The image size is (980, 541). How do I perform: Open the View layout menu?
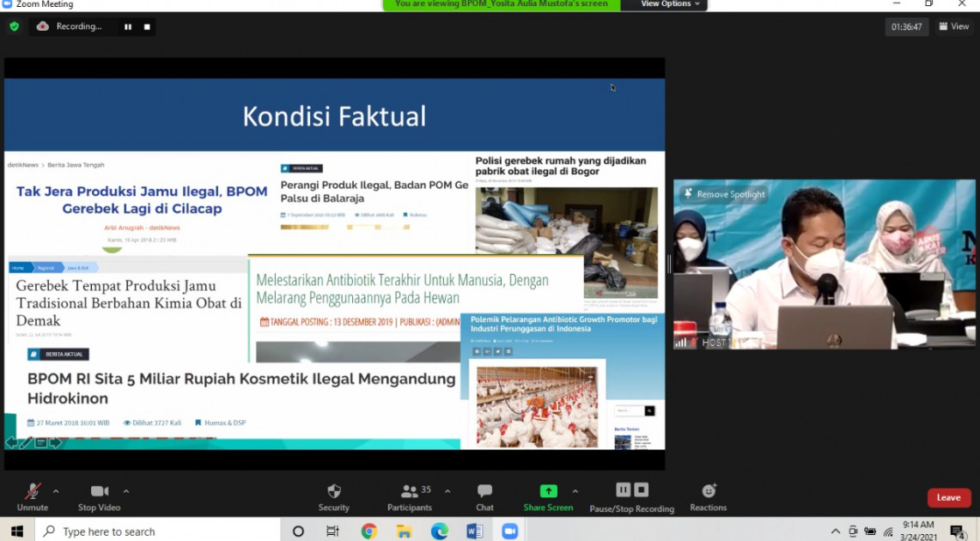coord(953,27)
